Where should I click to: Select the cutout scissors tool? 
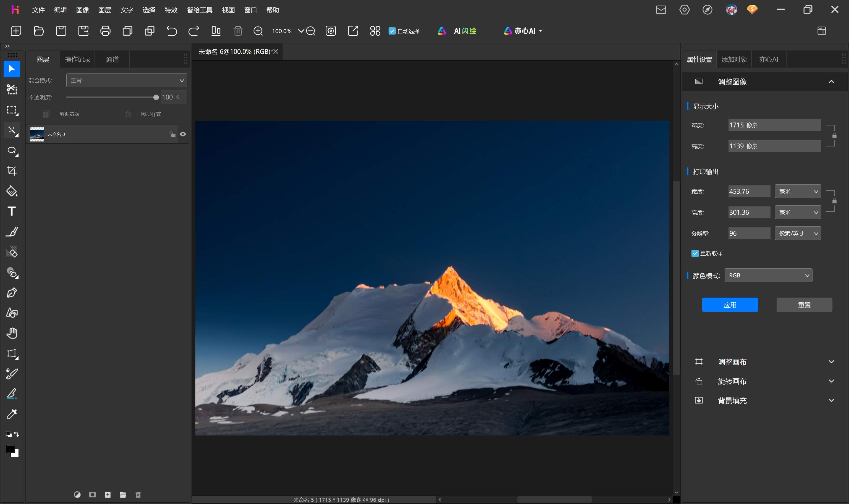coord(12,89)
